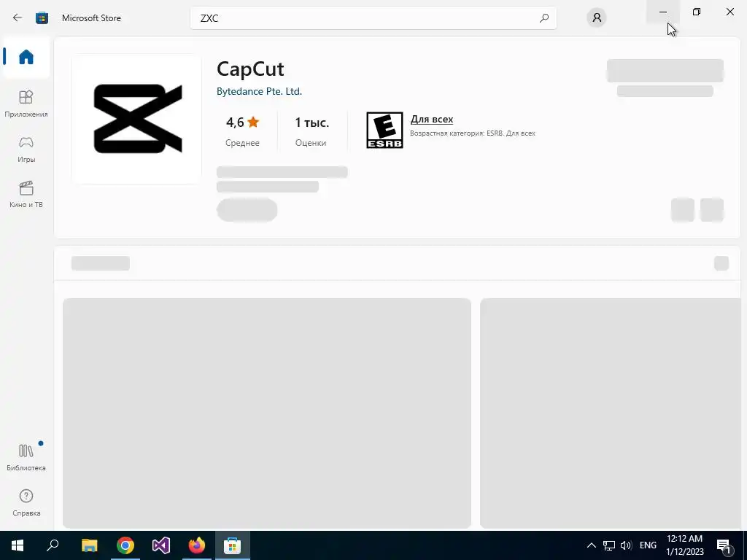Open the user profile icon
Screen dimensions: 747x560
click(597, 18)
